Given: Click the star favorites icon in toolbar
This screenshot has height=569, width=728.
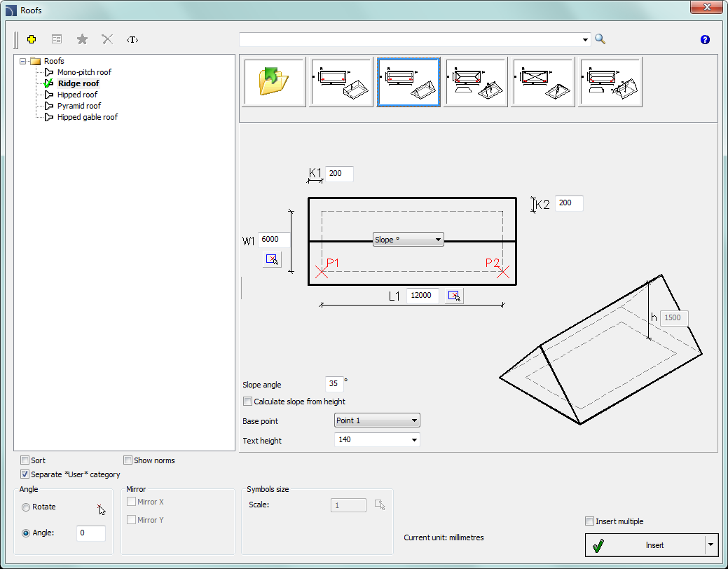Looking at the screenshot, I should [82, 40].
